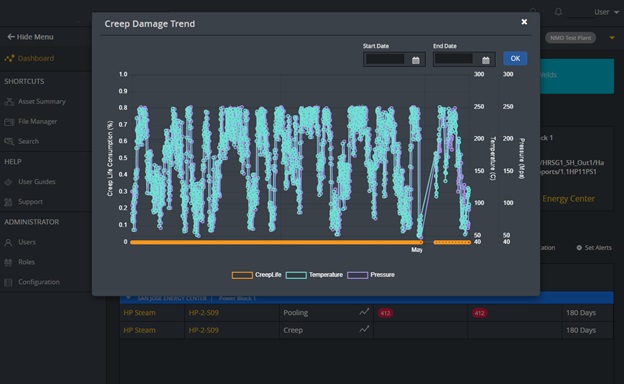Click the first 412 red badge
Image resolution: width=624 pixels, height=384 pixels.
(385, 313)
